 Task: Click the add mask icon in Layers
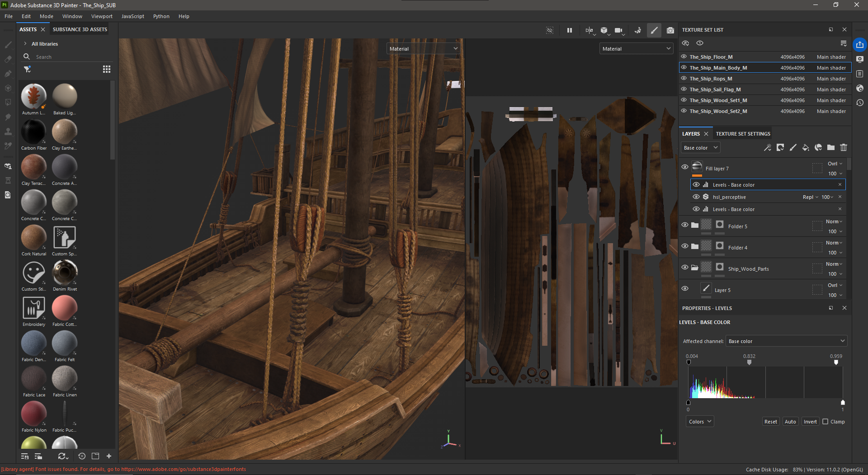coord(780,148)
